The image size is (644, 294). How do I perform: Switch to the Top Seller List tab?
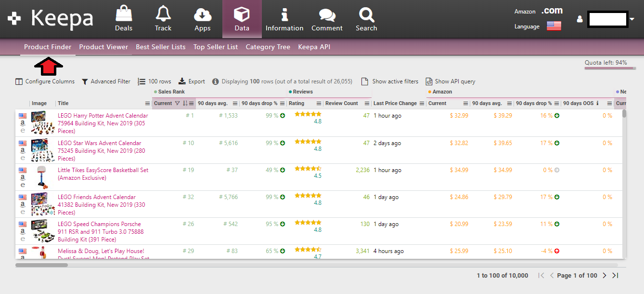(x=216, y=47)
